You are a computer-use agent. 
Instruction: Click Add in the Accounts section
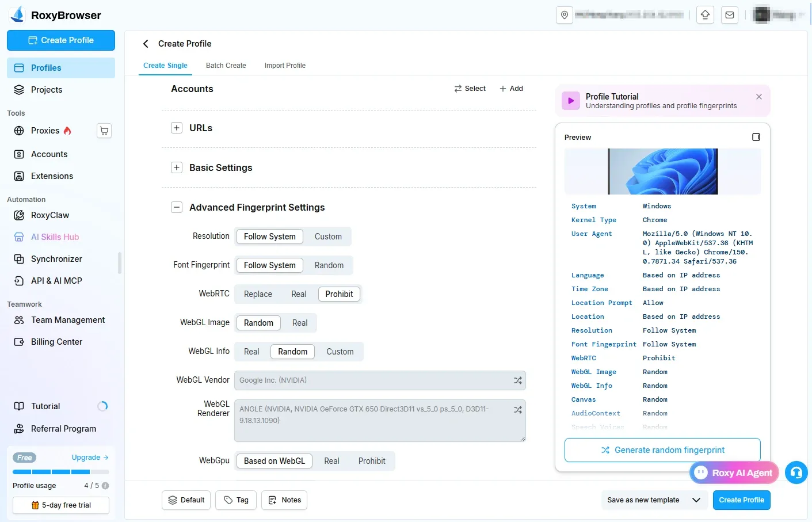click(x=511, y=89)
